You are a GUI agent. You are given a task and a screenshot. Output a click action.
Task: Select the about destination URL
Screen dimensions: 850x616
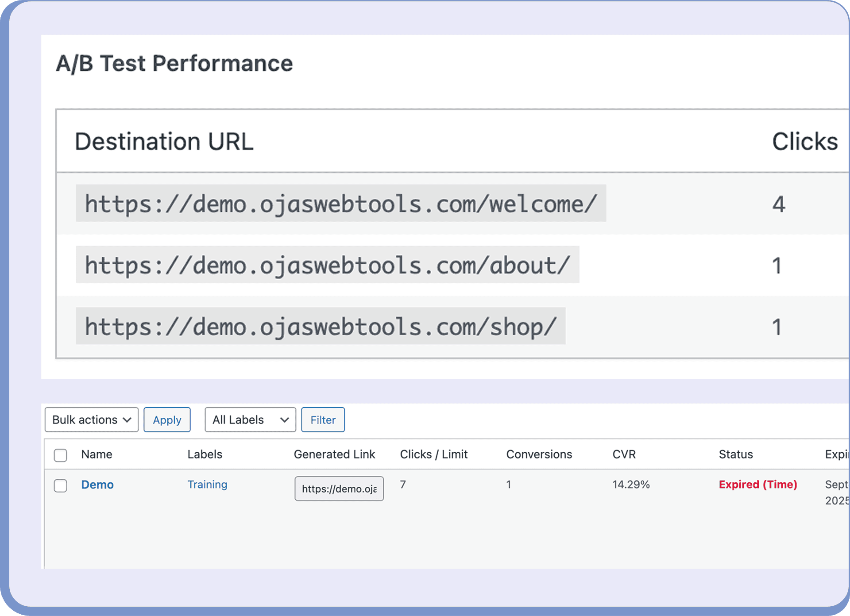click(328, 265)
